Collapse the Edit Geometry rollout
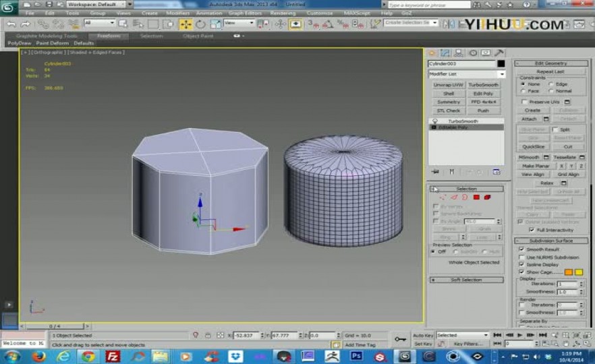Image resolution: width=595 pixels, height=364 pixels. (x=551, y=63)
